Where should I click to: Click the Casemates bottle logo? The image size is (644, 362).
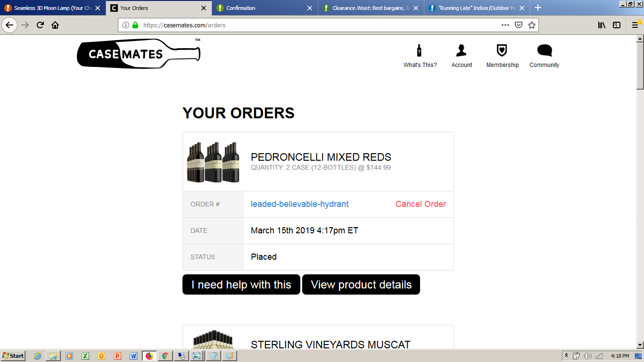tap(139, 54)
